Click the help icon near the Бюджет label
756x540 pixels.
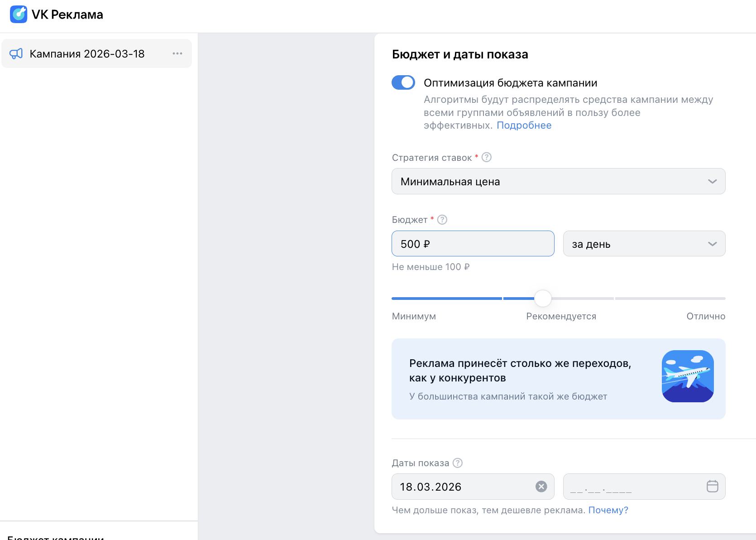click(442, 219)
